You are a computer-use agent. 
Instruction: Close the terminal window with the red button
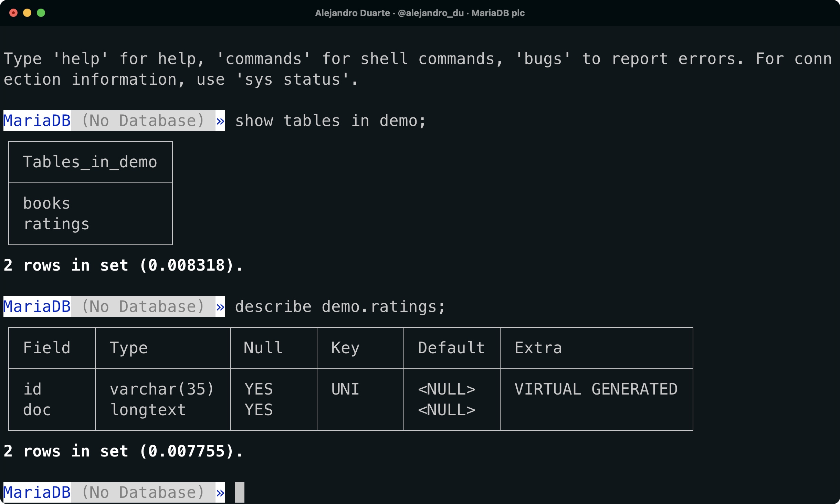[x=13, y=13]
